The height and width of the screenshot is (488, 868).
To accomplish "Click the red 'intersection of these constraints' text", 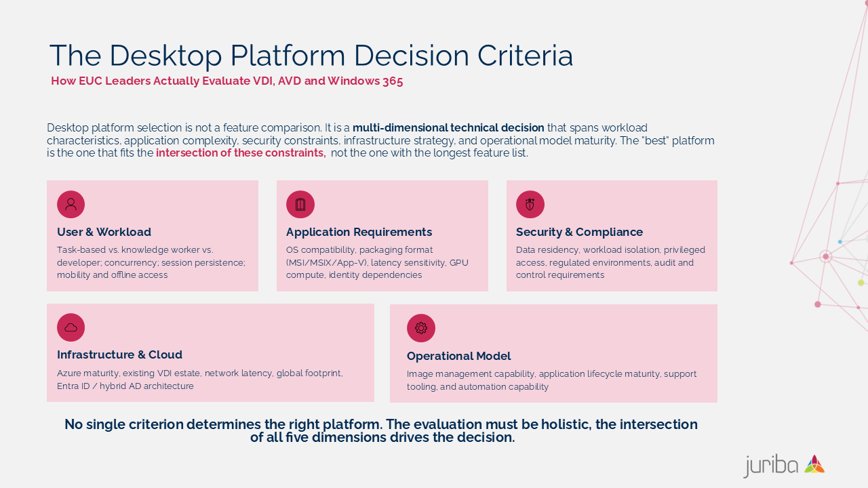I will tap(241, 153).
